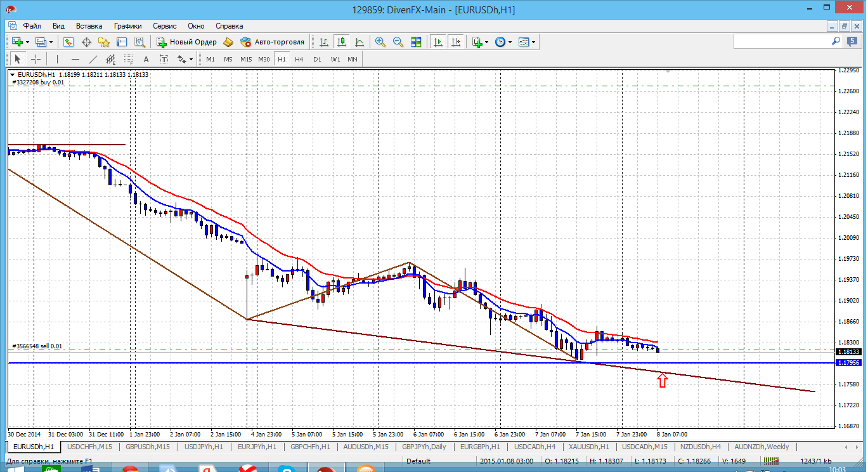The width and height of the screenshot is (868, 472).
Task: Toggle the chart Auto Scroll button
Action: click(x=438, y=42)
